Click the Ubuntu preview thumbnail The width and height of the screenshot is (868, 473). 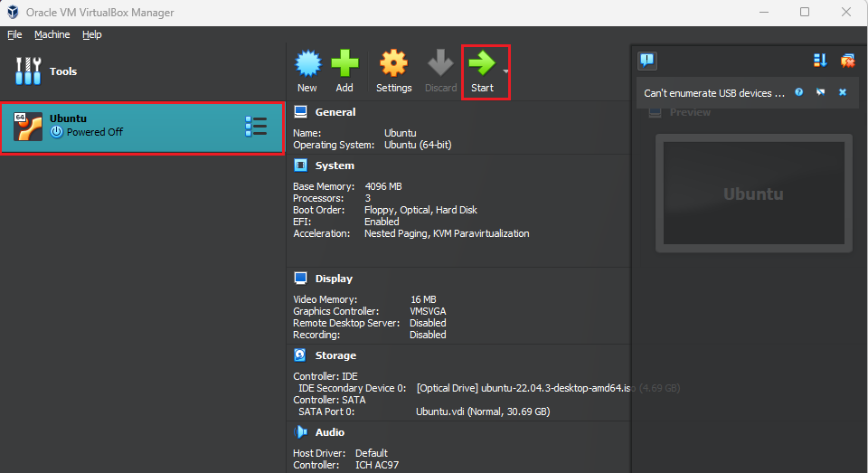pyautogui.click(x=754, y=194)
